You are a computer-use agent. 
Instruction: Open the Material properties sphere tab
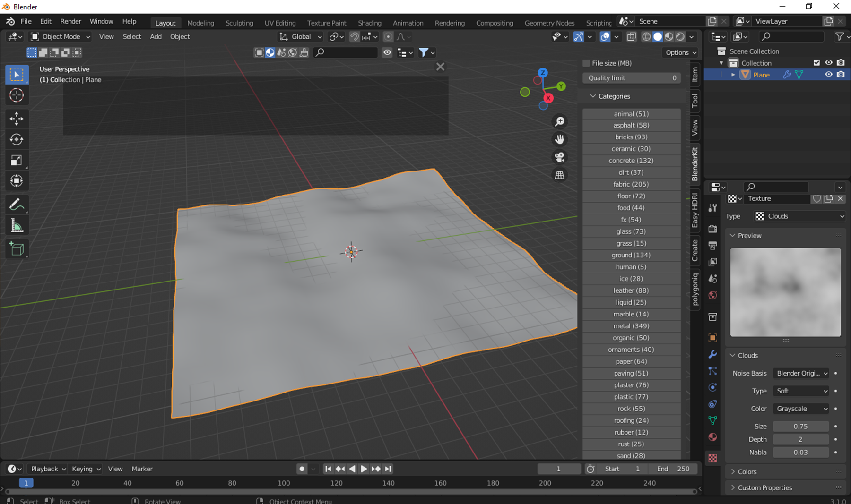click(x=712, y=437)
